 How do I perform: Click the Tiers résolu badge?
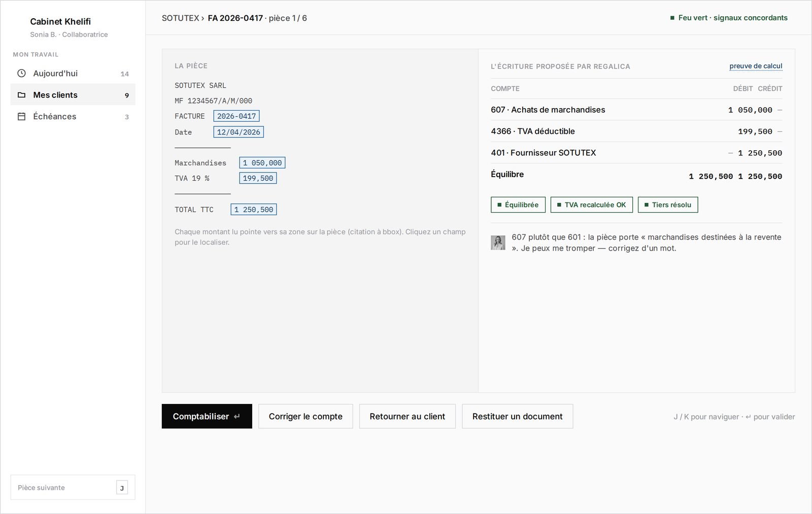coord(668,204)
